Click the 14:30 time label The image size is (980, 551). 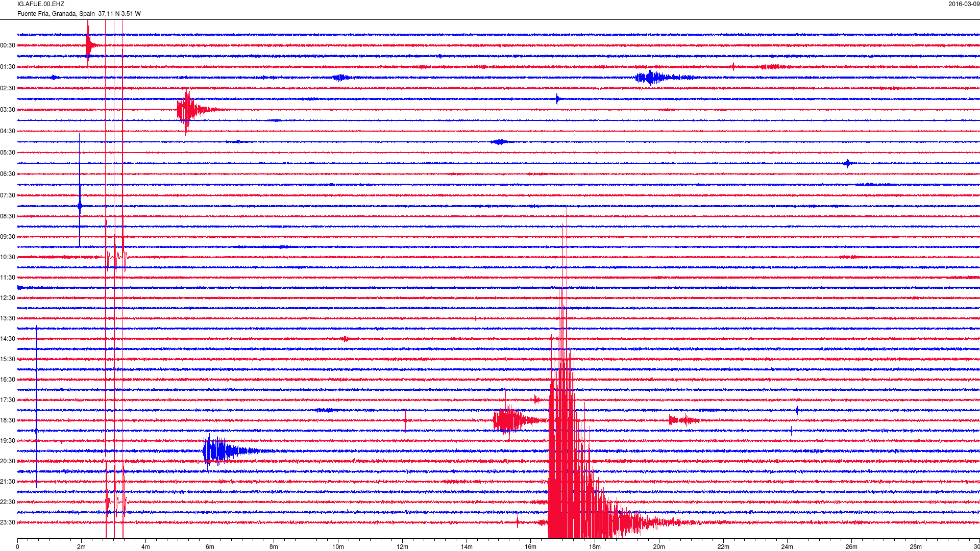(8, 339)
